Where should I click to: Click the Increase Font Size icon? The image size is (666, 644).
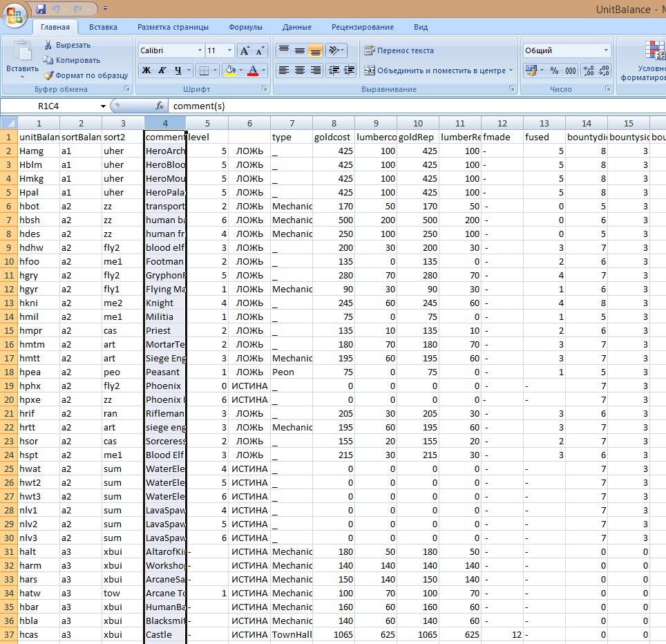click(x=245, y=50)
